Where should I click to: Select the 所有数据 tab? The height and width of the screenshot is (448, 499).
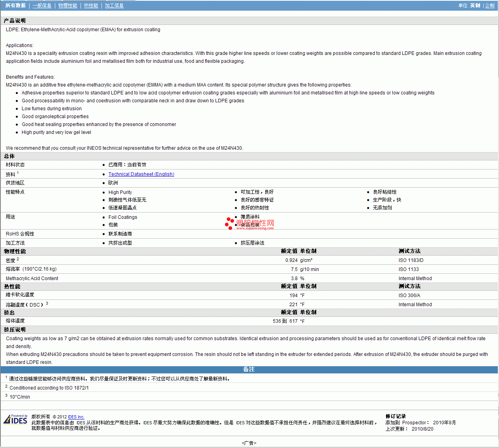15,6
